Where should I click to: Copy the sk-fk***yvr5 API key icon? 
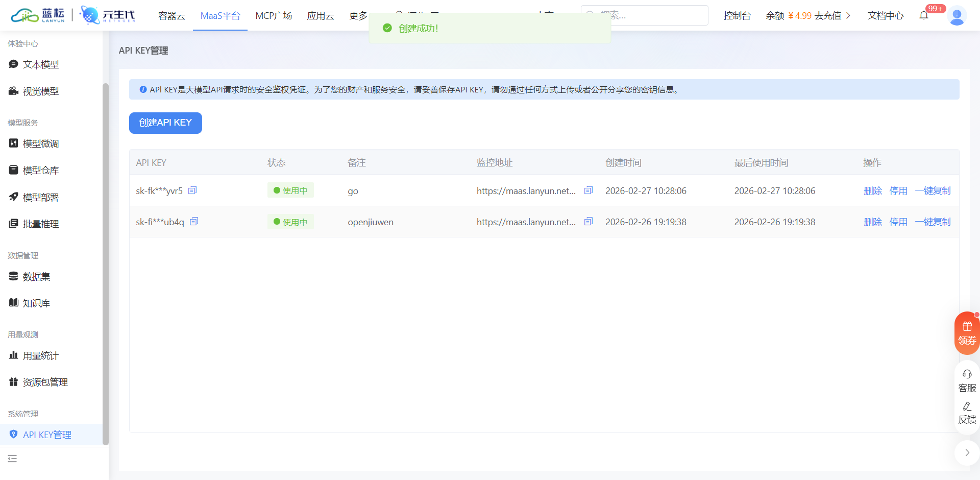pyautogui.click(x=192, y=189)
